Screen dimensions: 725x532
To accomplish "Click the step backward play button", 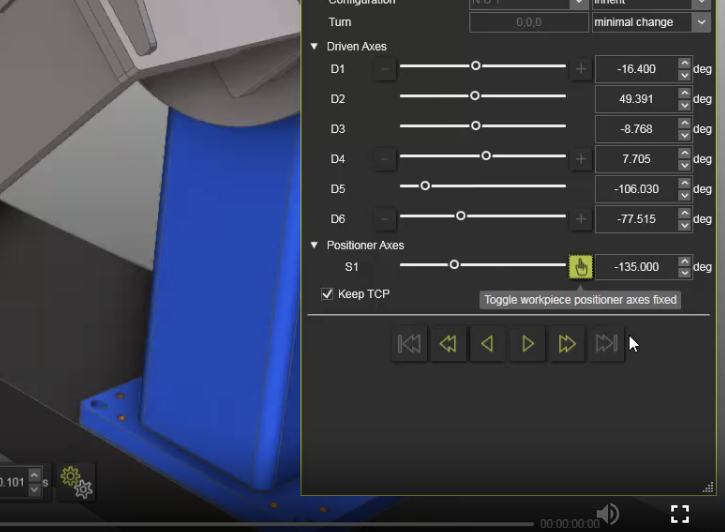I will pos(487,344).
